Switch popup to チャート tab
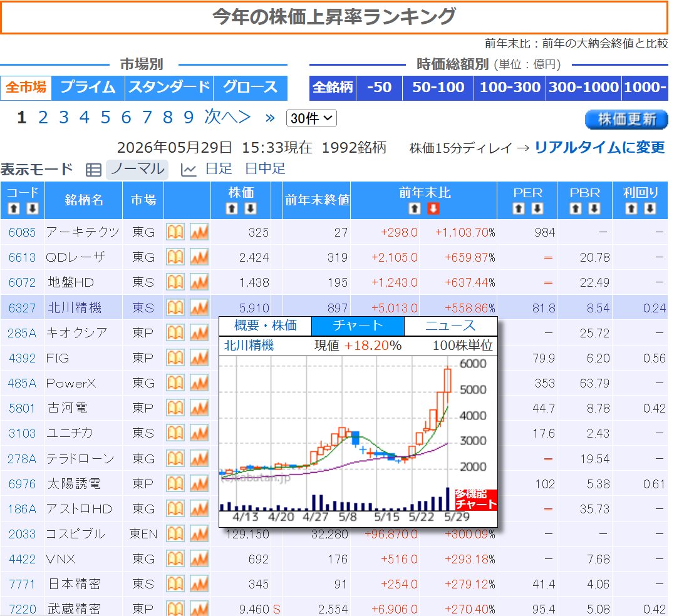The height and width of the screenshot is (616, 689). click(358, 326)
